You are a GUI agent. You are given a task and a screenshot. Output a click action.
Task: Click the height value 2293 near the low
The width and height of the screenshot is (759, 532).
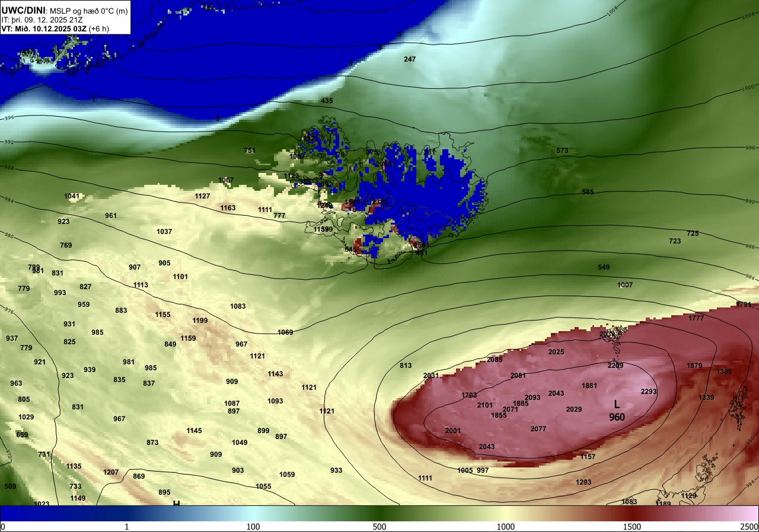click(649, 392)
